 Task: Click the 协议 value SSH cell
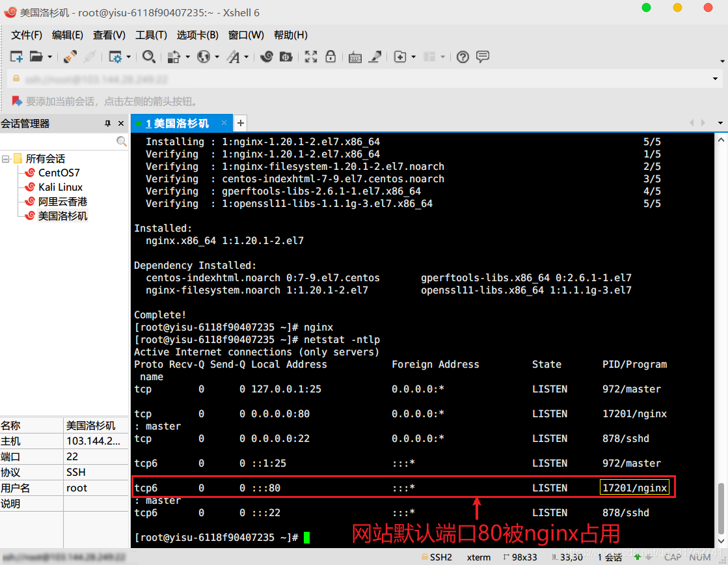[96, 473]
